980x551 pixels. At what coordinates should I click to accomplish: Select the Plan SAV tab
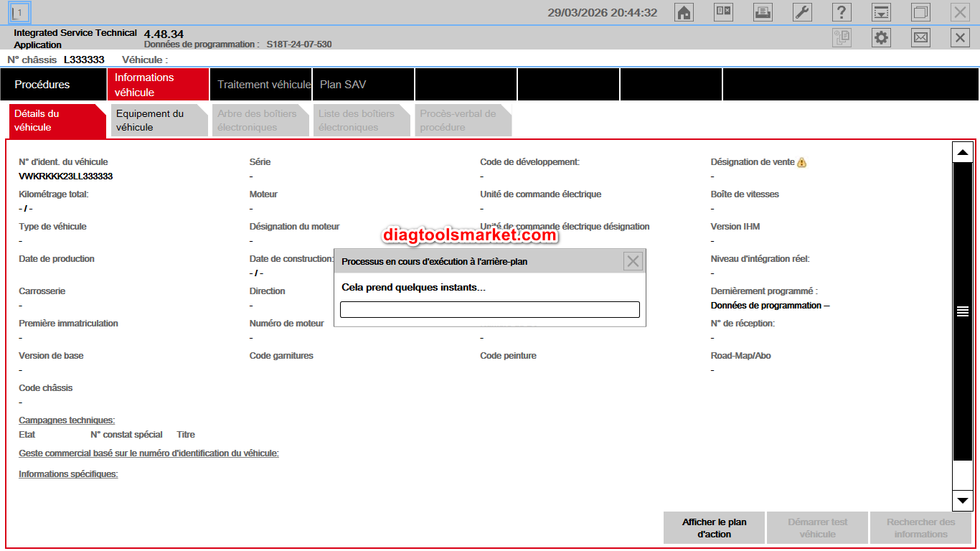pyautogui.click(x=343, y=85)
